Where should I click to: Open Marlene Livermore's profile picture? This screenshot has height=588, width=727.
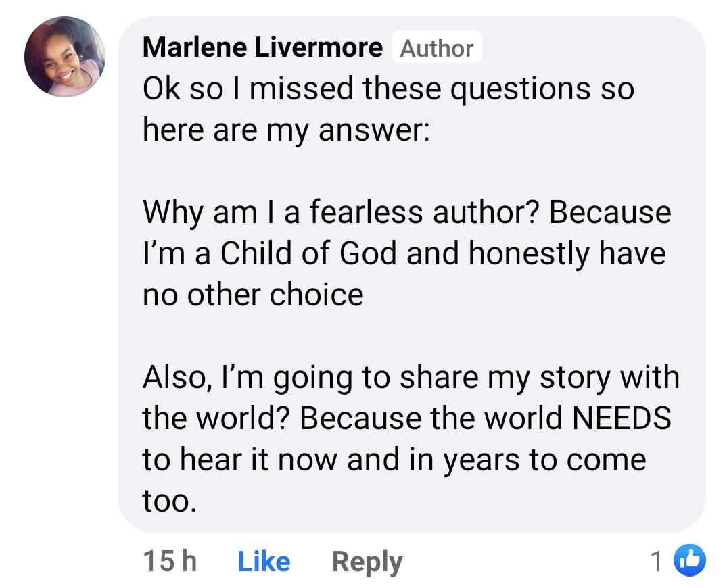tap(65, 57)
